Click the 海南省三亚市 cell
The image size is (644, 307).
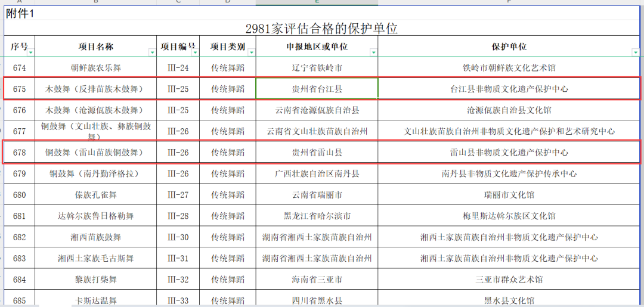(317, 280)
